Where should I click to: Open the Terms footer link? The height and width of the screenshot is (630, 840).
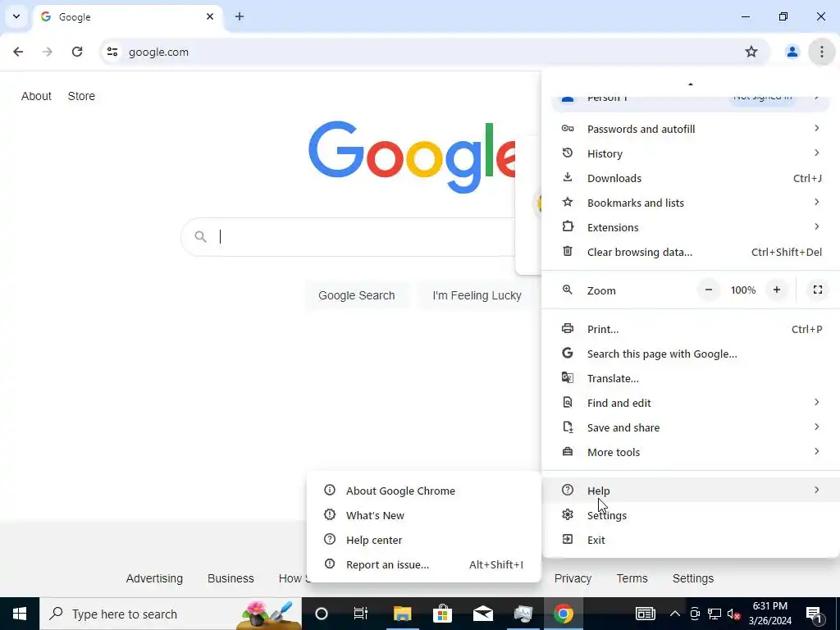(632, 578)
